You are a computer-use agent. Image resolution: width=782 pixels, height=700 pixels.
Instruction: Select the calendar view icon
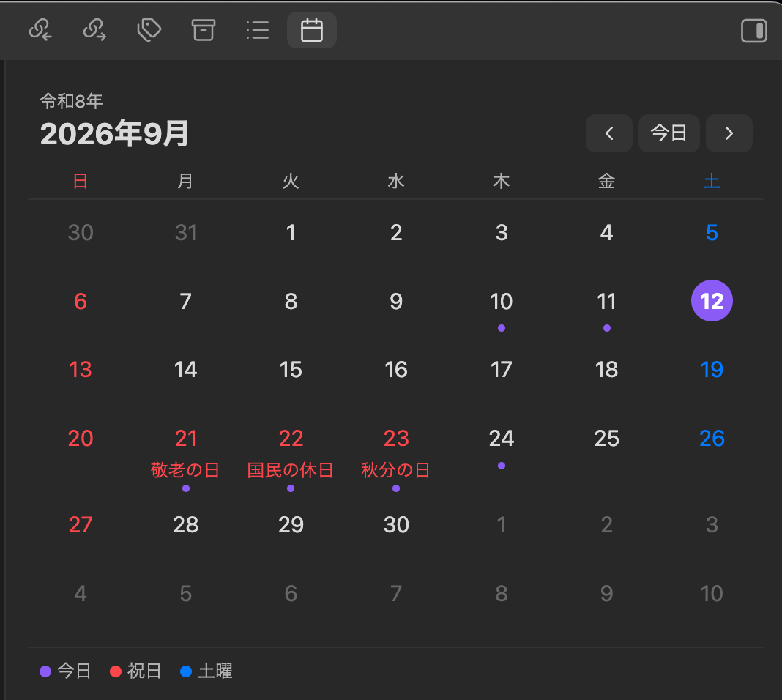tap(312, 30)
